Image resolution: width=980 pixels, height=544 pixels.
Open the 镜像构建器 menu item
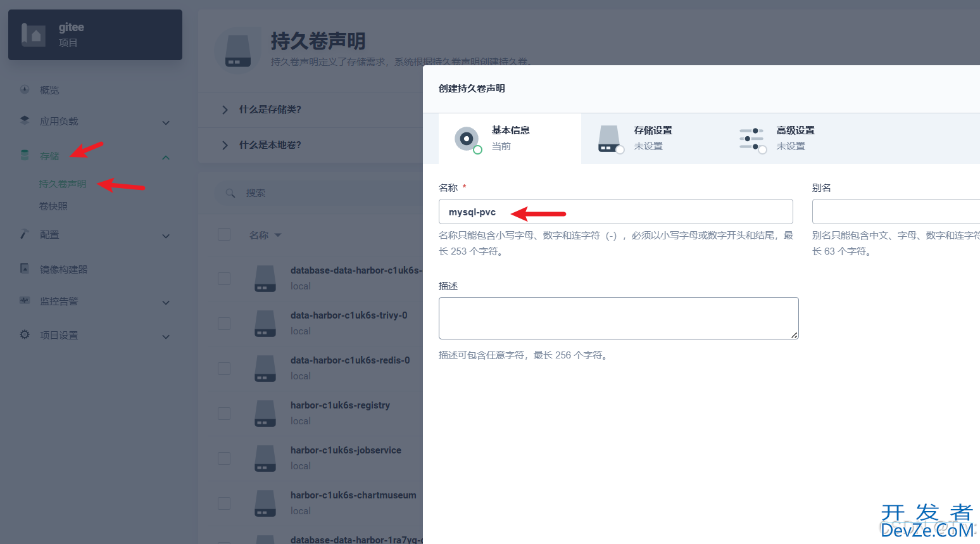pos(64,269)
